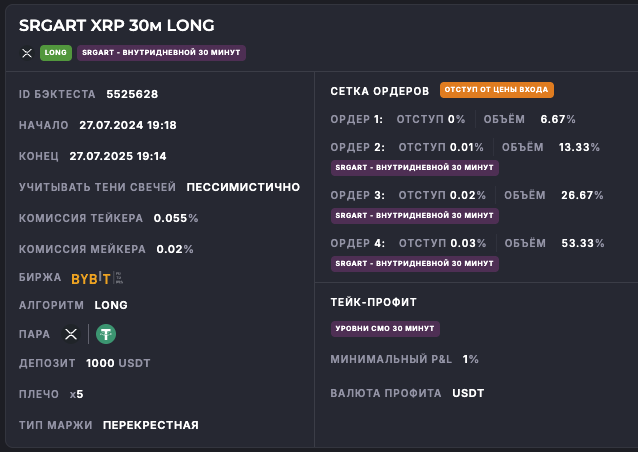Click the green LONG badge
The height and width of the screenshot is (452, 638).
(x=55, y=52)
